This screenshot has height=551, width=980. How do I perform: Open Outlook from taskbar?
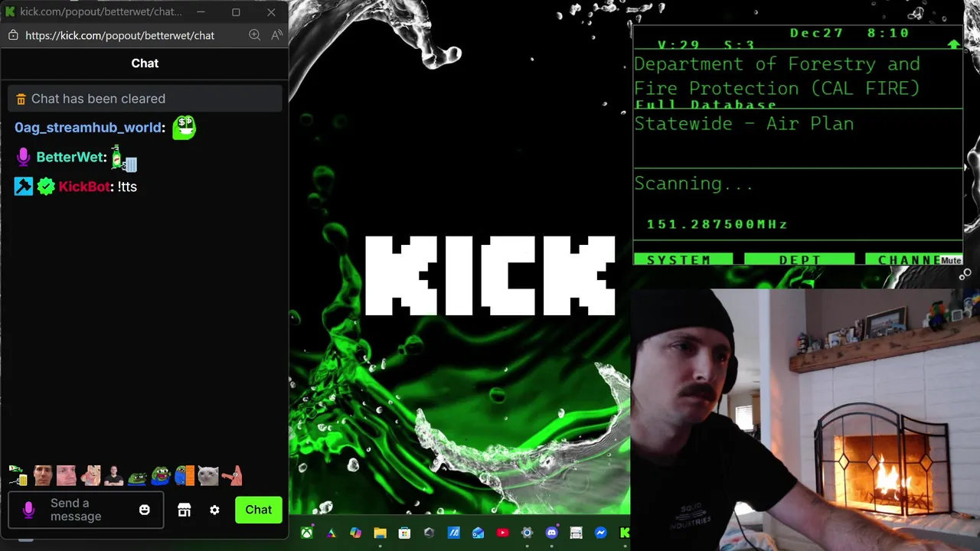(x=478, y=533)
